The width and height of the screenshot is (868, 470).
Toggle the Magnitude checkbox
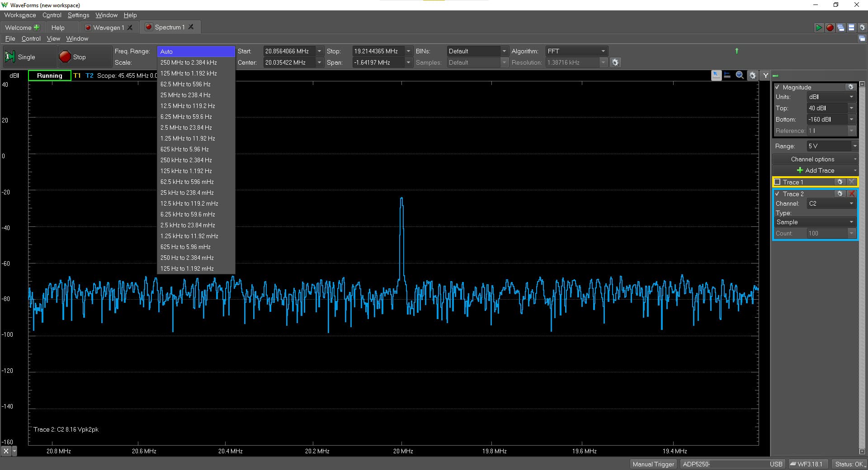click(778, 87)
